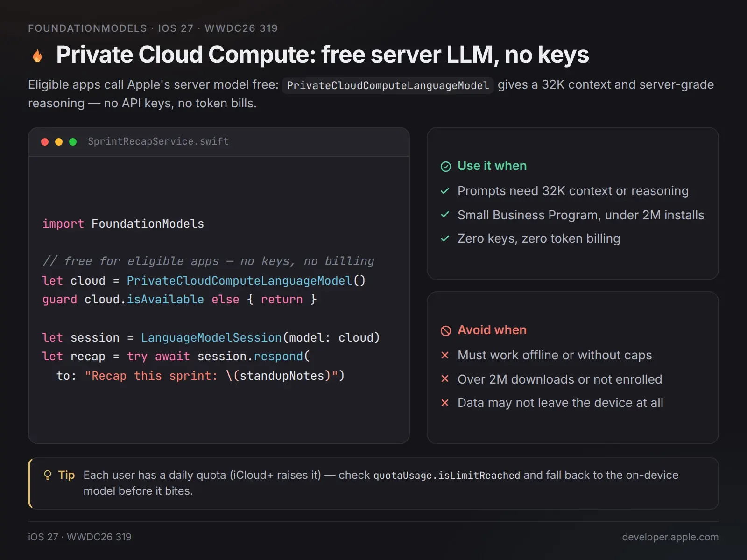The height and width of the screenshot is (560, 747).
Task: Click the import FoundationModels code line
Action: click(123, 224)
